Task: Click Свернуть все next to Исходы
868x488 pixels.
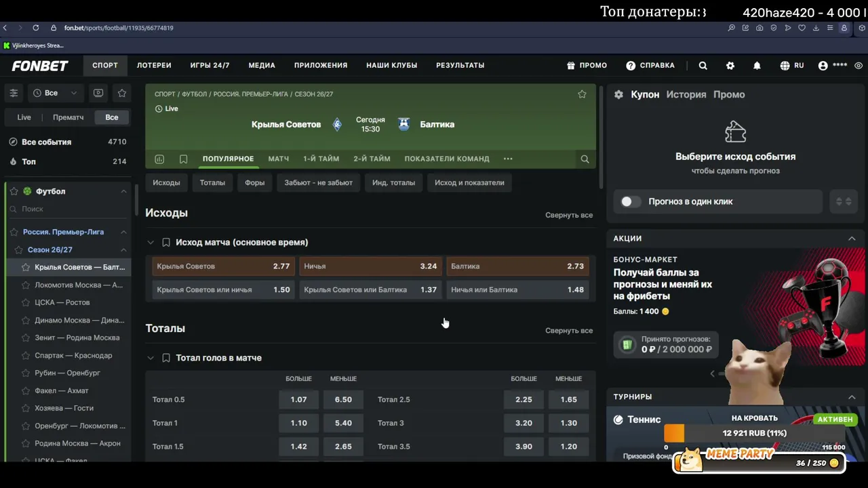Action: [569, 215]
